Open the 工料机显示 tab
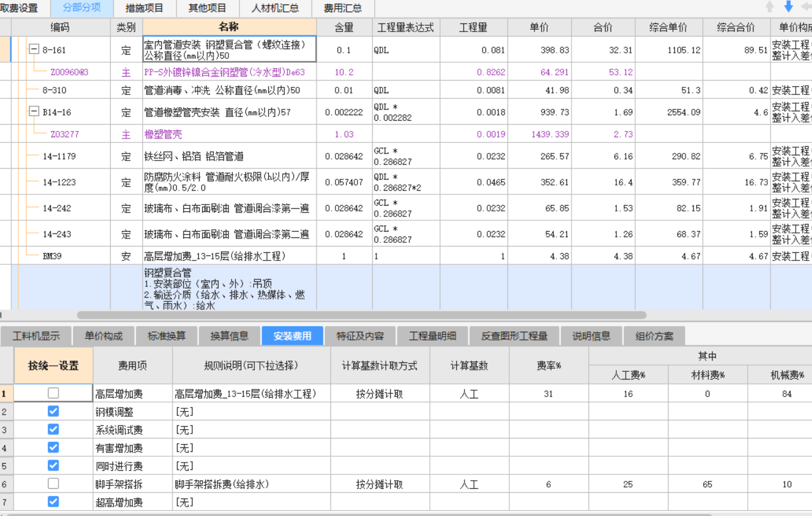This screenshot has width=812, height=516. [37, 336]
